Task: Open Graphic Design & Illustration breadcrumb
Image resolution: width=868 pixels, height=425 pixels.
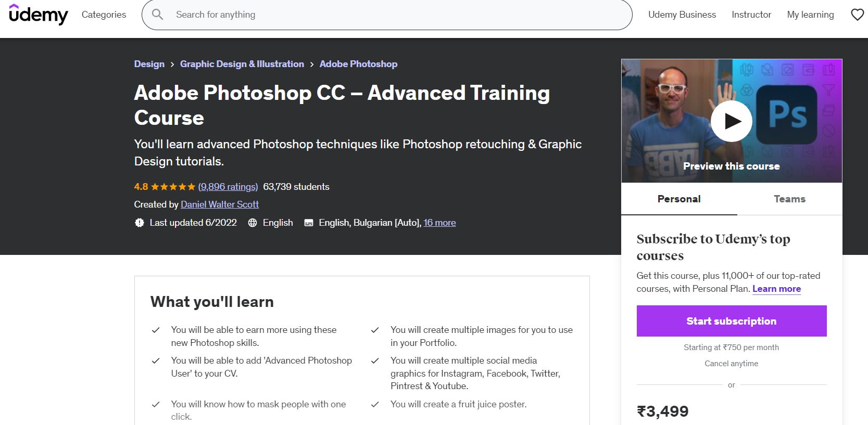Action: tap(242, 64)
